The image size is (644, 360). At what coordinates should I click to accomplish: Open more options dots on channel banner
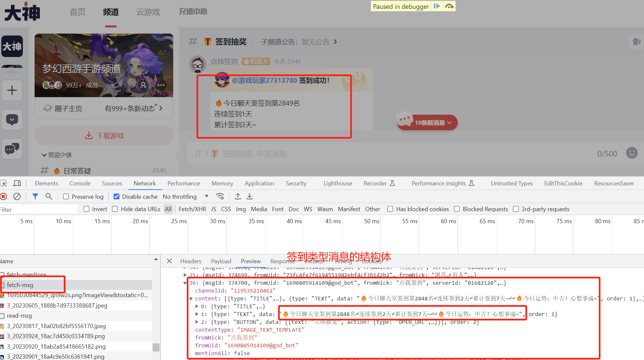161,85
